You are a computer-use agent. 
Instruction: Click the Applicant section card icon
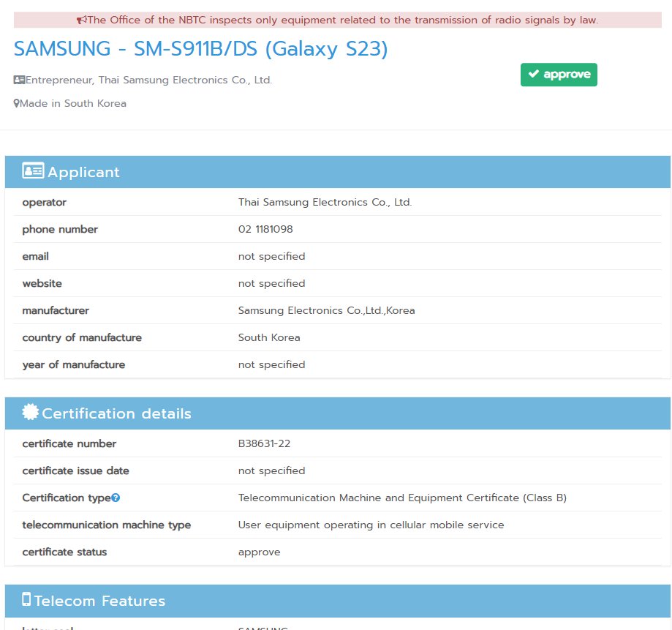click(x=33, y=170)
